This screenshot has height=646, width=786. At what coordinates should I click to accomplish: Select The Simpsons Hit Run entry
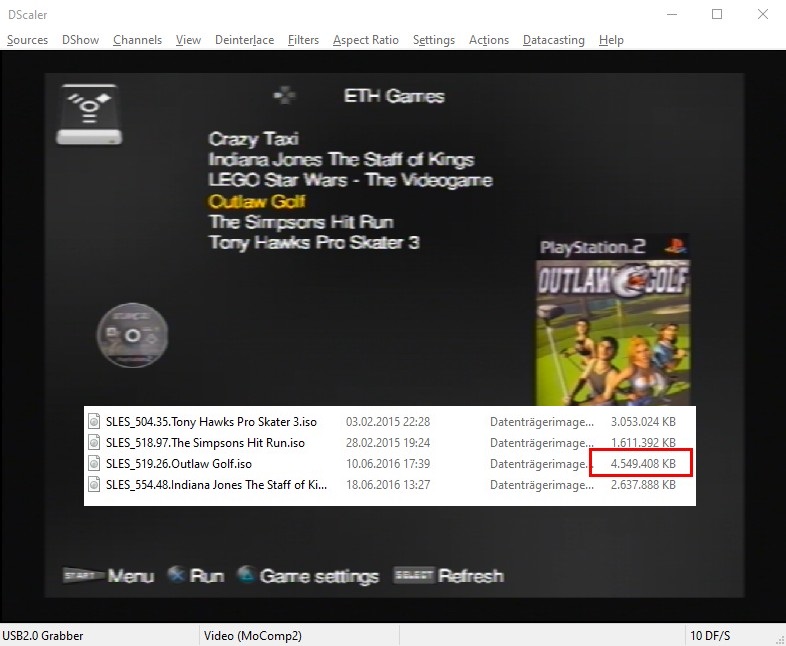pos(301,222)
